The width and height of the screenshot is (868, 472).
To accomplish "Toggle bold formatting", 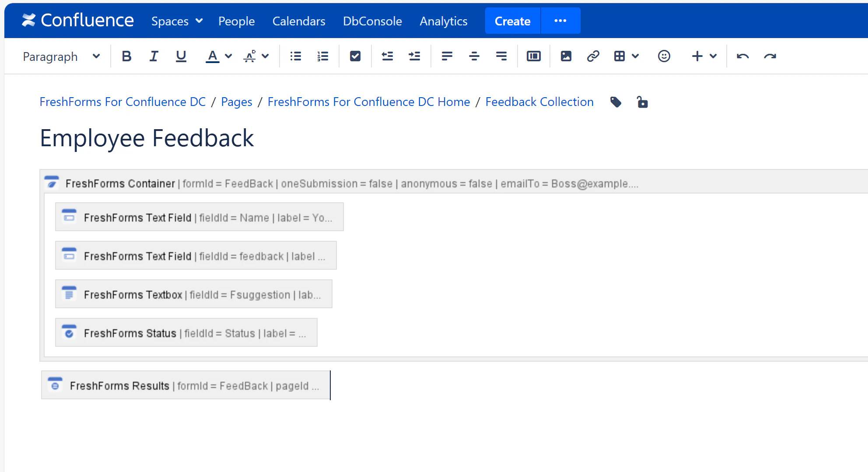I will click(126, 56).
